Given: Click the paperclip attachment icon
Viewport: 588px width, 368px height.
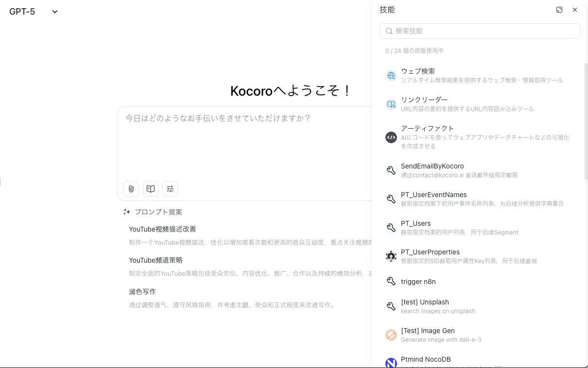Looking at the screenshot, I should click(131, 189).
